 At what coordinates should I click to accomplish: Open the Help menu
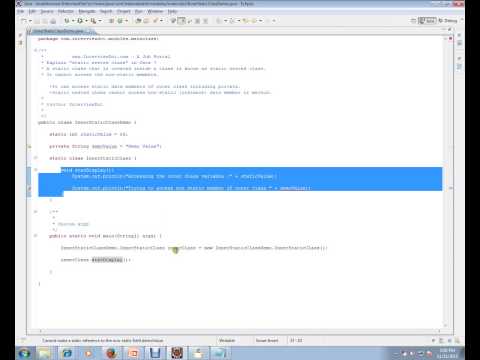172,11
